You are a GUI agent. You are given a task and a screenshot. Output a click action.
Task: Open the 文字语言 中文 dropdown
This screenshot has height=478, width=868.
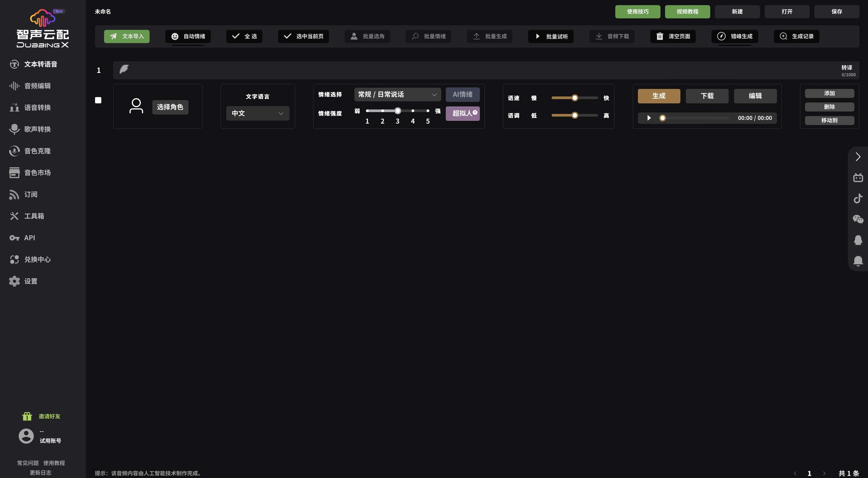[x=258, y=113]
